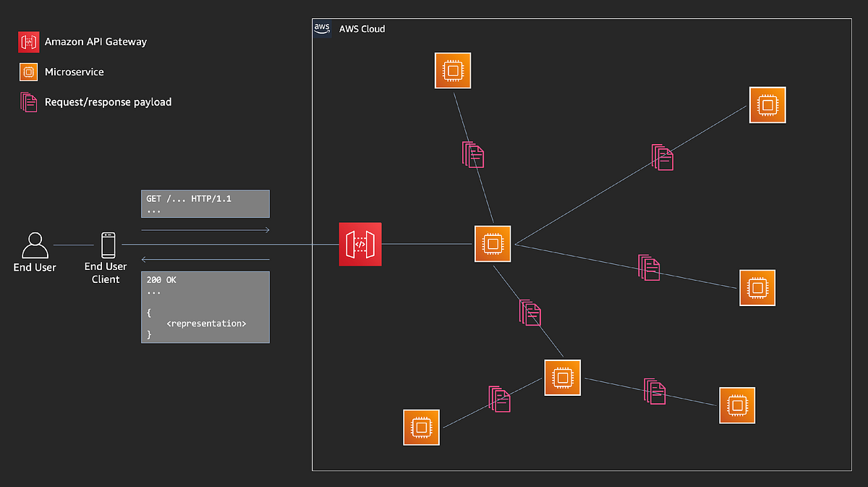Click the AWS logo in the cloud boundary
This screenshot has width=868, height=487.
pos(322,28)
